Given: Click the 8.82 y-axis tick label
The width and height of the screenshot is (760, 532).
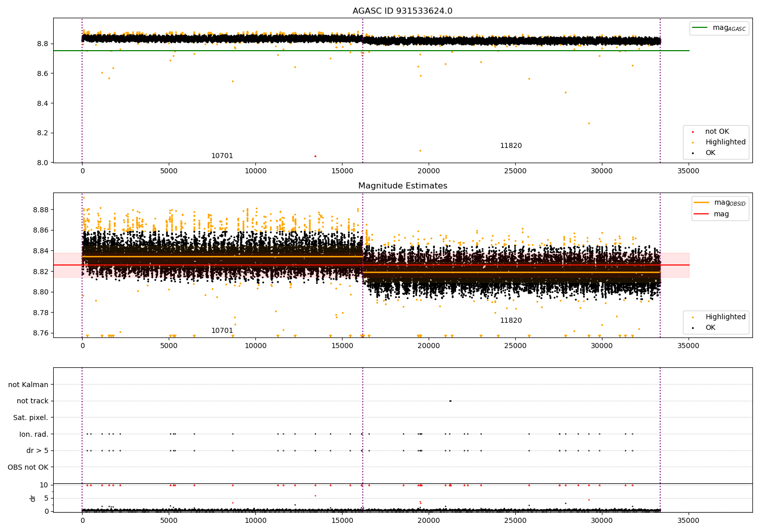Looking at the screenshot, I should 41,272.
